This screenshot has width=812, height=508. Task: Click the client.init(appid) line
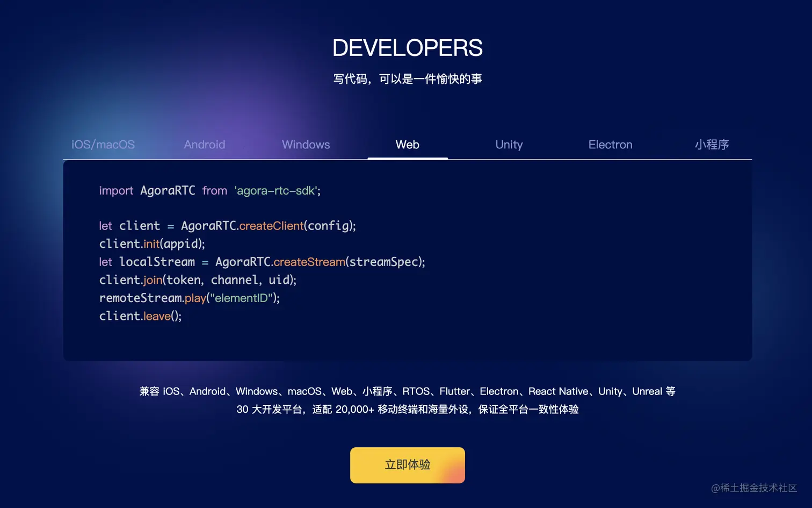152,244
